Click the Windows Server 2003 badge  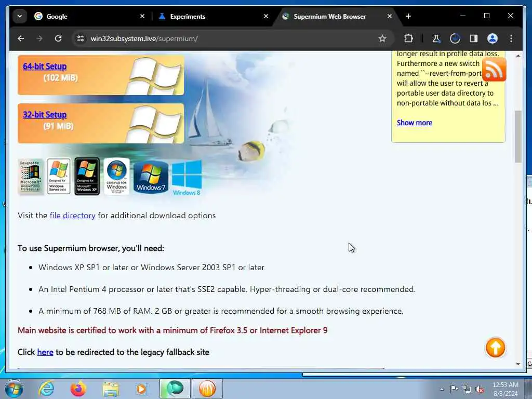click(59, 176)
